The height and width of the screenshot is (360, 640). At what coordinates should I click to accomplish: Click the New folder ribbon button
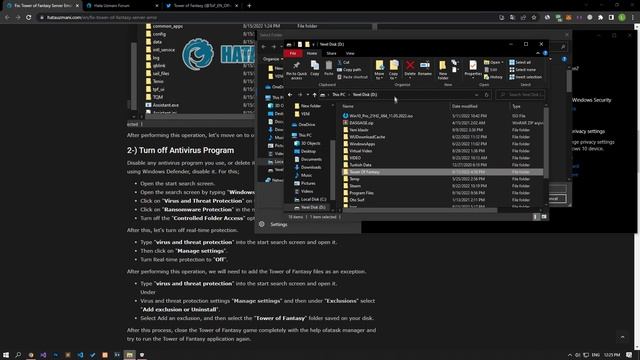pos(443,70)
